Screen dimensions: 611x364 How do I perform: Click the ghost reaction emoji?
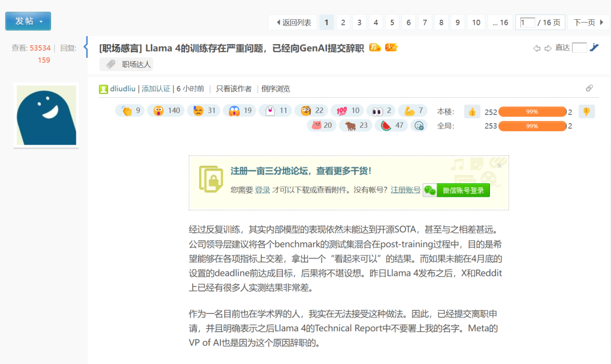[x=270, y=111]
